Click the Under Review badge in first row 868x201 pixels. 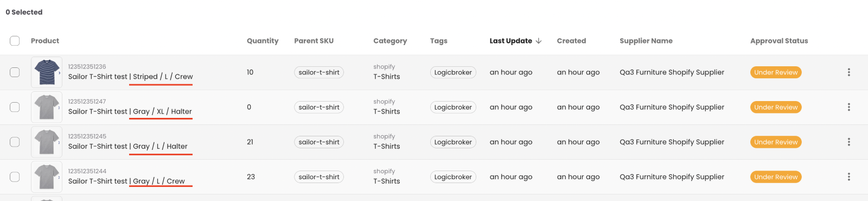pos(776,72)
